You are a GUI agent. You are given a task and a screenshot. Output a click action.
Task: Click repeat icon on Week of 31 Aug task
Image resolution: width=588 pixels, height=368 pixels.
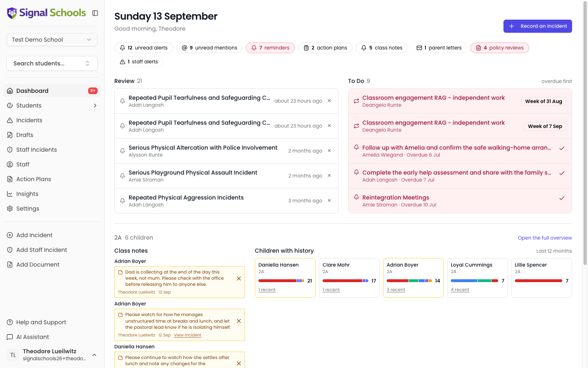pyautogui.click(x=356, y=101)
